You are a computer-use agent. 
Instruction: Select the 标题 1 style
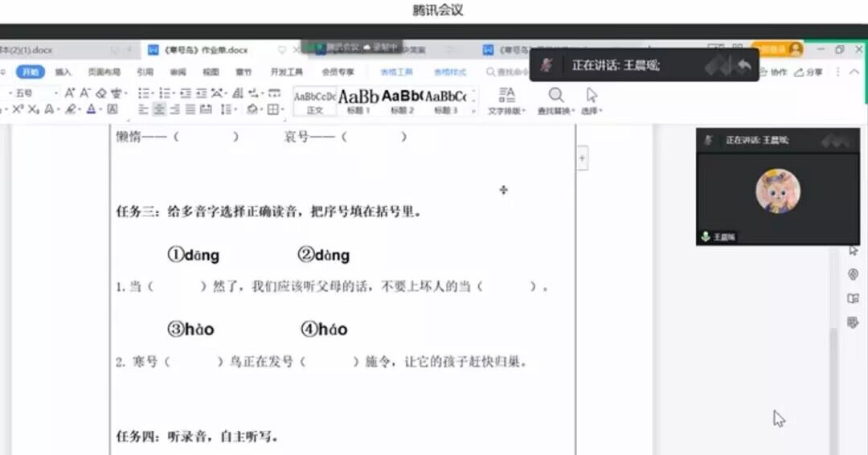[x=358, y=102]
